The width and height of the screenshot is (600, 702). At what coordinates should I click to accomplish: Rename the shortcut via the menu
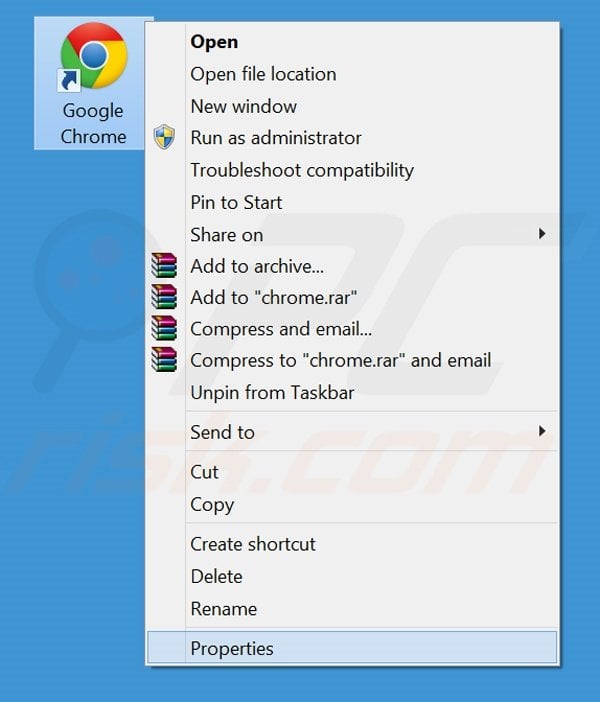[x=223, y=608]
